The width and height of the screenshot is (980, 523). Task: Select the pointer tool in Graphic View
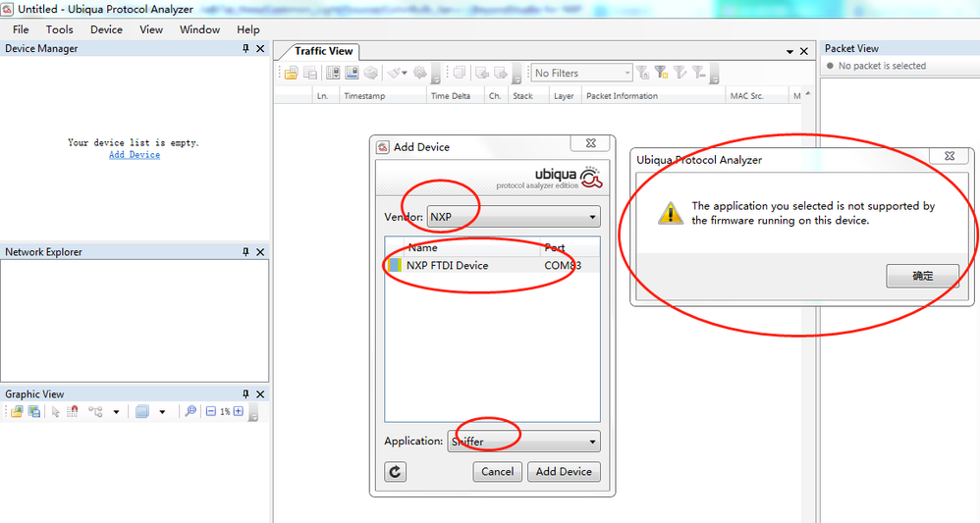[x=56, y=411]
